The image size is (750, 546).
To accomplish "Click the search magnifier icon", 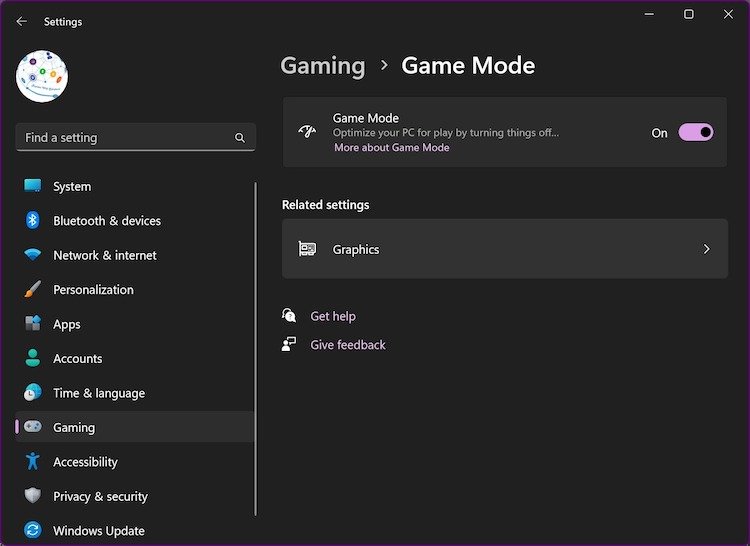I will pyautogui.click(x=240, y=138).
